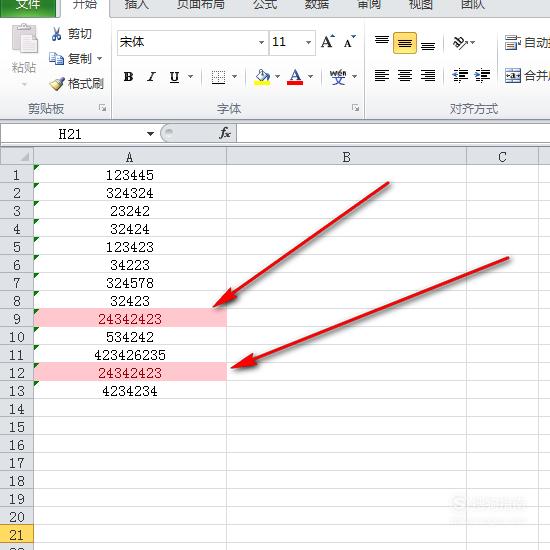Switch to the 页面布局 tab
Viewport: 550px width, 550px height.
tap(201, 6)
